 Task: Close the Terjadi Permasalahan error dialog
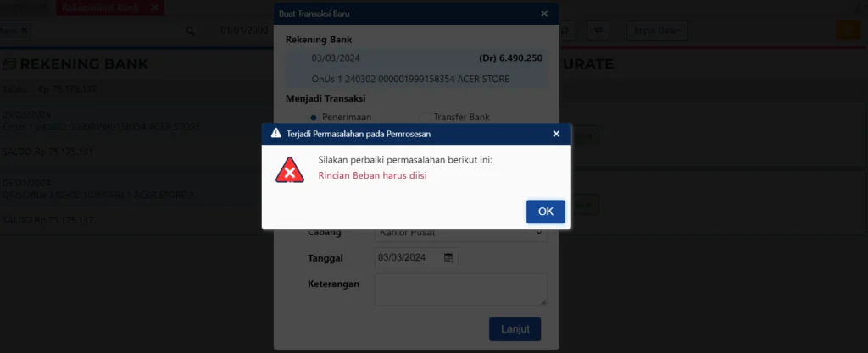click(x=556, y=134)
